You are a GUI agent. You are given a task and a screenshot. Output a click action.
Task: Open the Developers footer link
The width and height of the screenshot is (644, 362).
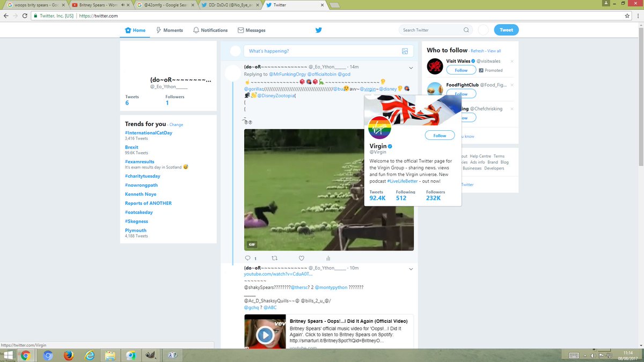click(494, 168)
